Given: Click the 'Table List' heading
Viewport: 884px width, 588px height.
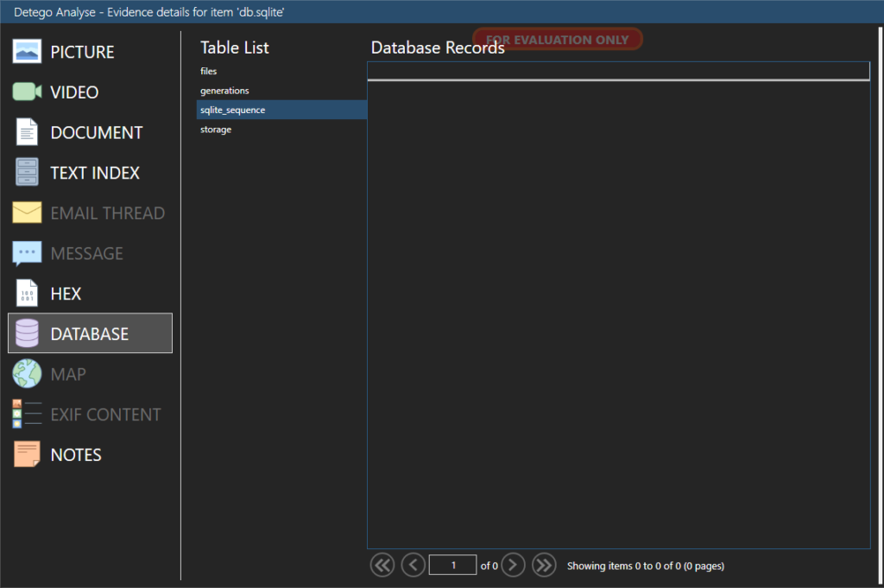Looking at the screenshot, I should [x=235, y=47].
